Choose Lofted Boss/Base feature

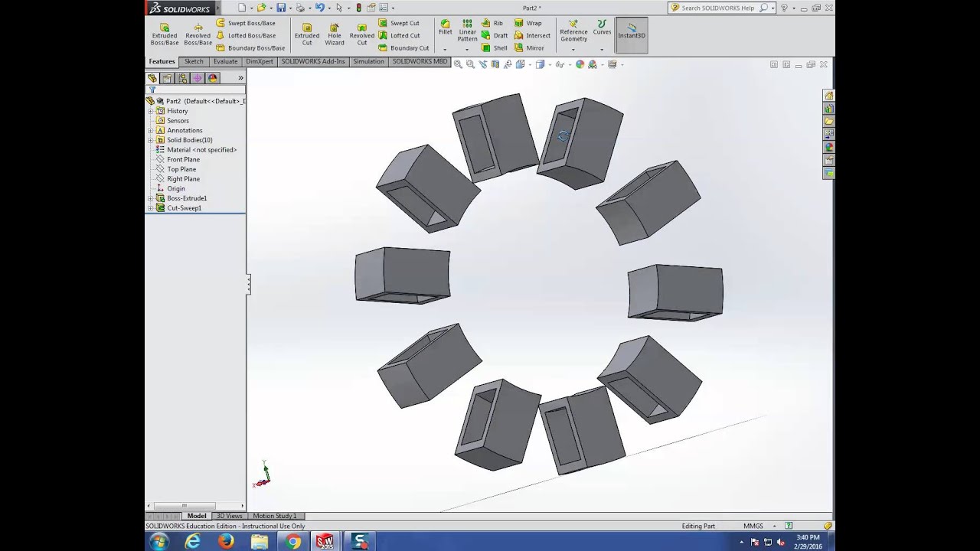point(246,35)
